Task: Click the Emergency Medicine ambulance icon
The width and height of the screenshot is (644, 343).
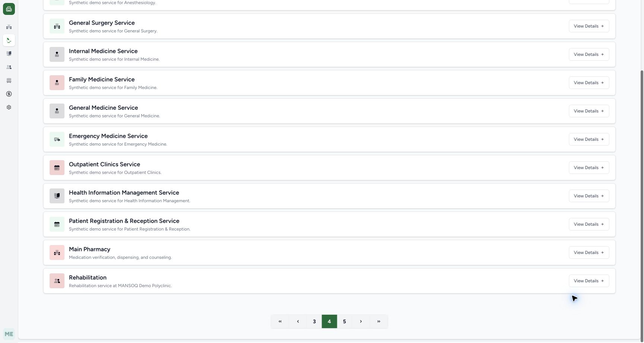Action: coord(57,139)
